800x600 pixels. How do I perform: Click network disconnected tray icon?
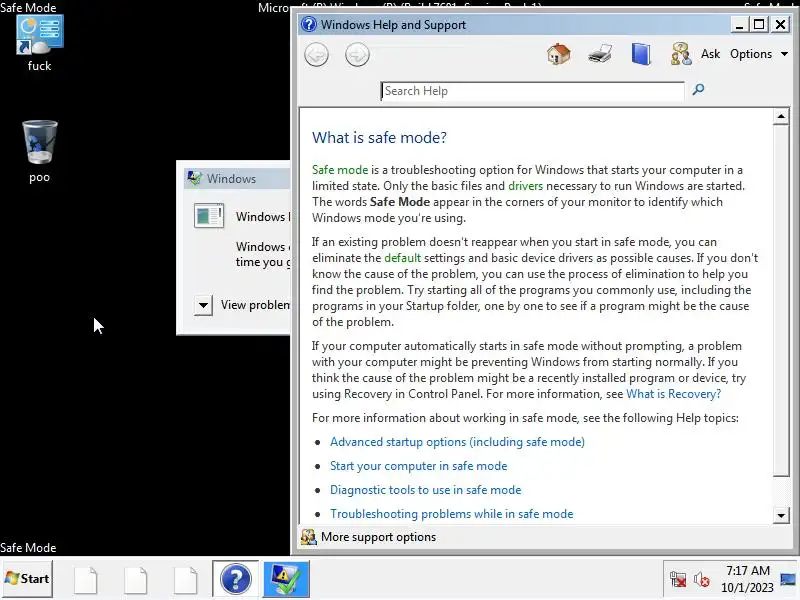click(x=678, y=580)
